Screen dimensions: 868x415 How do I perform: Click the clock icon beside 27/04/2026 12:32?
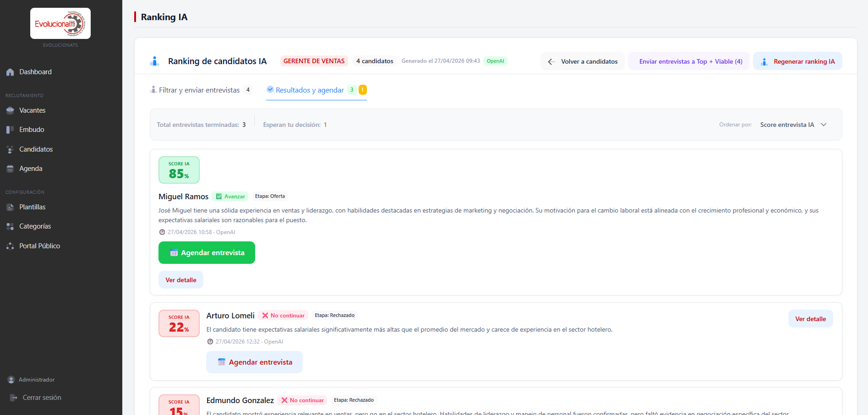[x=210, y=342]
